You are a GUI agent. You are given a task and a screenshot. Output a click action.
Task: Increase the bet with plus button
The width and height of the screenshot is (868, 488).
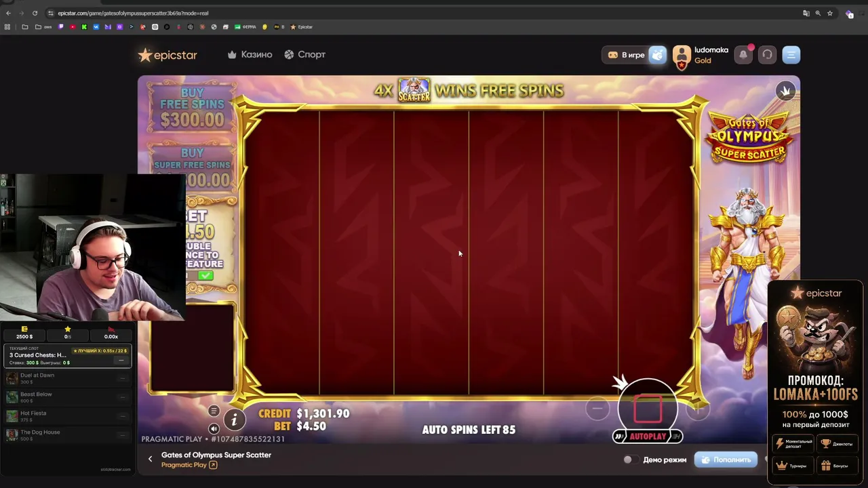696,408
